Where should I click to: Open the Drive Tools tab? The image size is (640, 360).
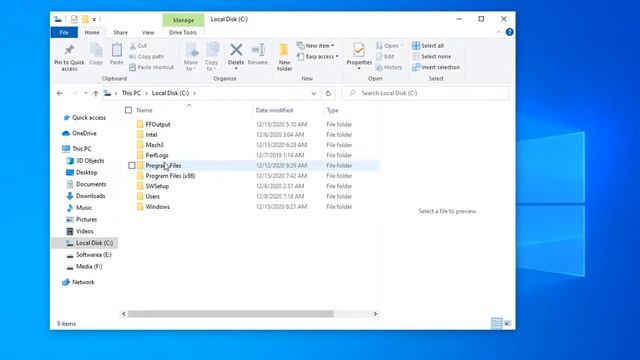click(x=183, y=32)
